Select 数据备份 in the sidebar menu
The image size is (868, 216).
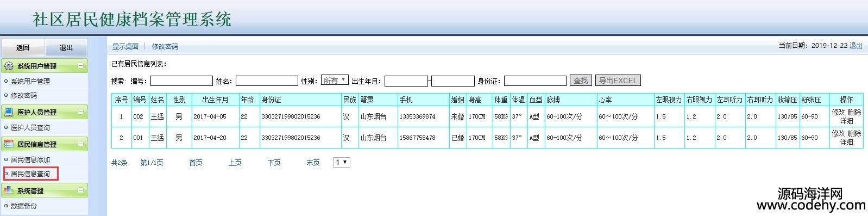[x=24, y=206]
